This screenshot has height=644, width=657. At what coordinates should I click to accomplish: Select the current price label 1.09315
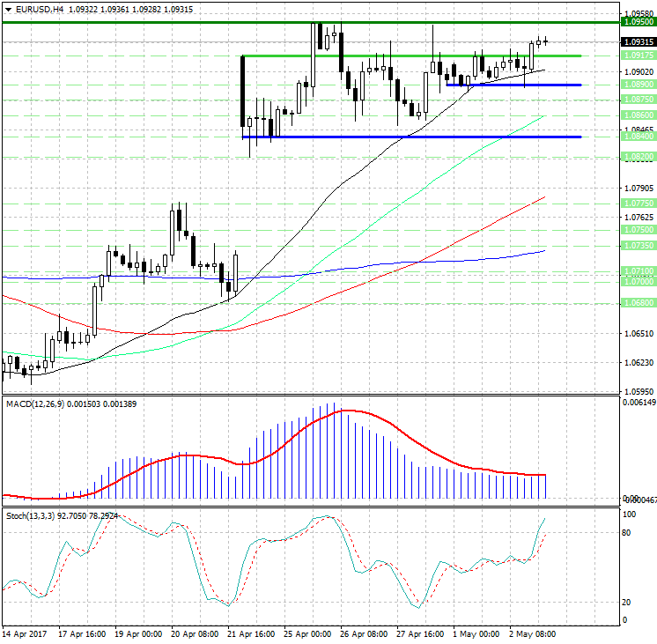[637, 41]
